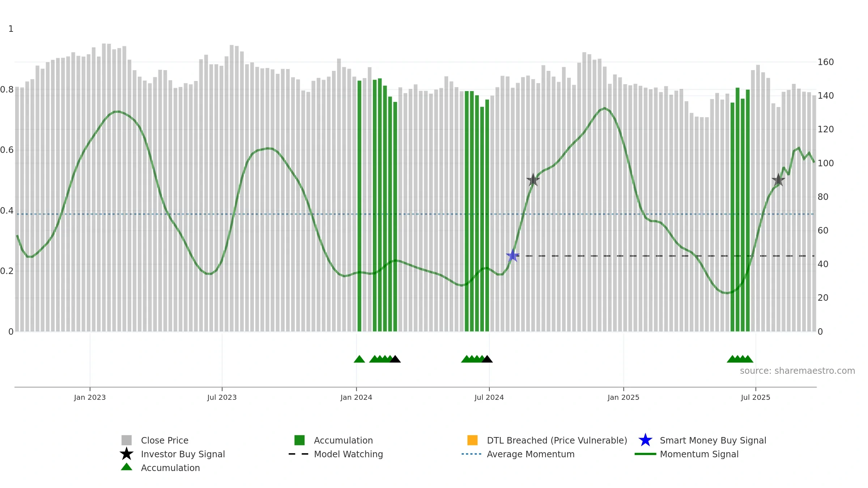Screen dimensions: 868x488
Task: Click the green accumulation triangles near Jun 2025
Action: click(x=740, y=359)
